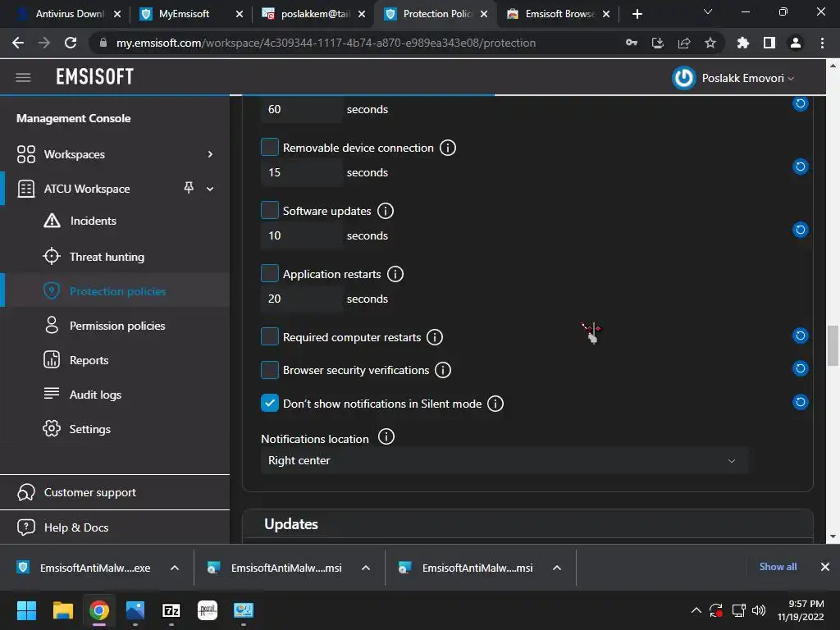840x630 pixels.
Task: Open Help & Docs link
Action: [76, 527]
